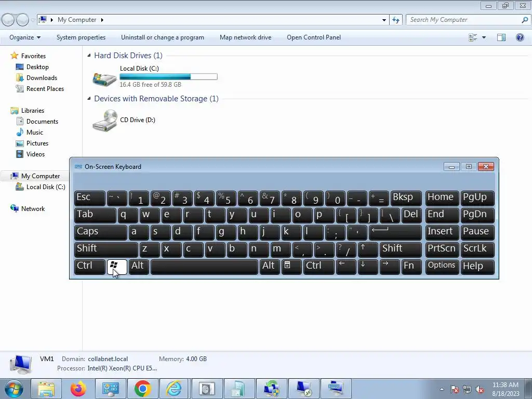Click the up arrow key on keyboard
This screenshot has height=399, width=532.
[368, 250]
